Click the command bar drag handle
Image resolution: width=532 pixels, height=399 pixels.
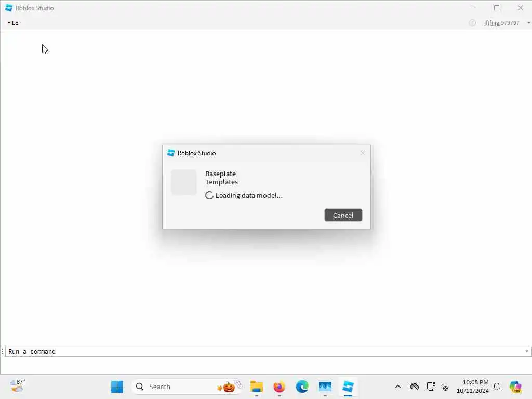pyautogui.click(x=3, y=352)
